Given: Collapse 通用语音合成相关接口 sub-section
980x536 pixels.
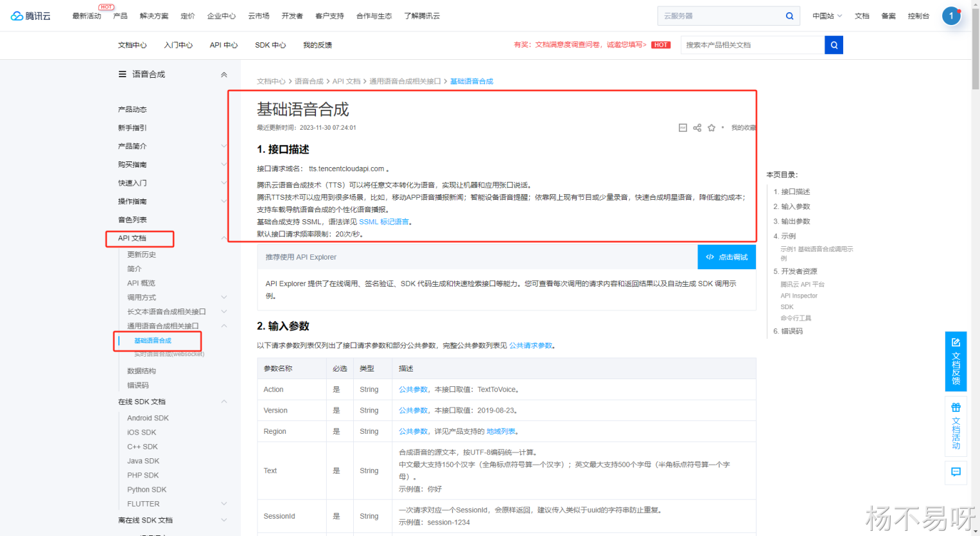Looking at the screenshot, I should click(224, 326).
